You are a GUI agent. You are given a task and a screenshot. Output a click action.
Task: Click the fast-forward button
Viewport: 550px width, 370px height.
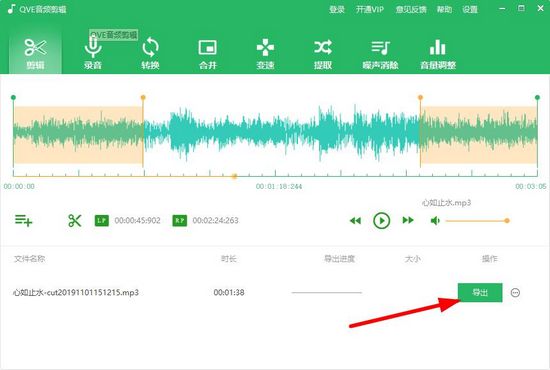(x=408, y=220)
